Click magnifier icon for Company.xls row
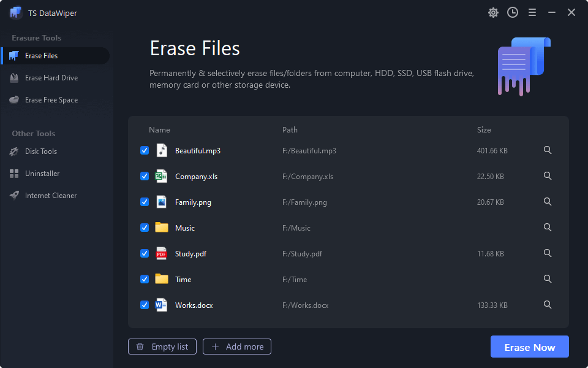 pos(548,176)
